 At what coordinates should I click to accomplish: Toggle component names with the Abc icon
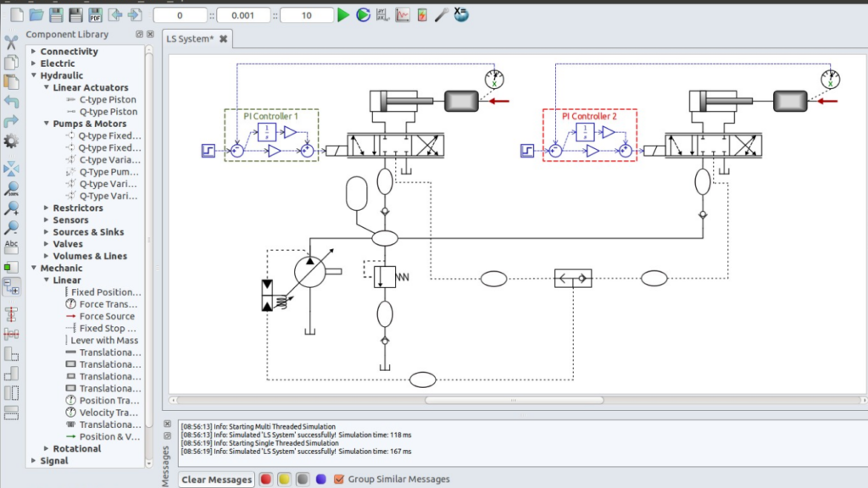11,247
